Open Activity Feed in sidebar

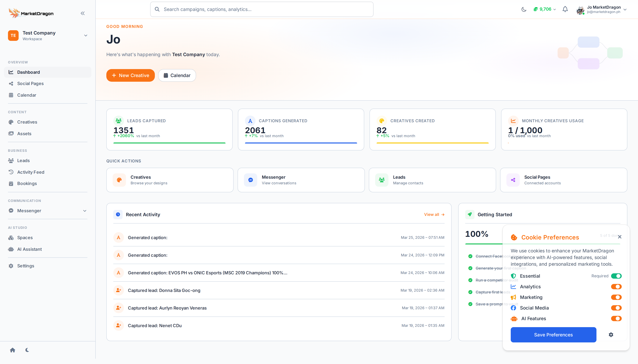pyautogui.click(x=48, y=172)
